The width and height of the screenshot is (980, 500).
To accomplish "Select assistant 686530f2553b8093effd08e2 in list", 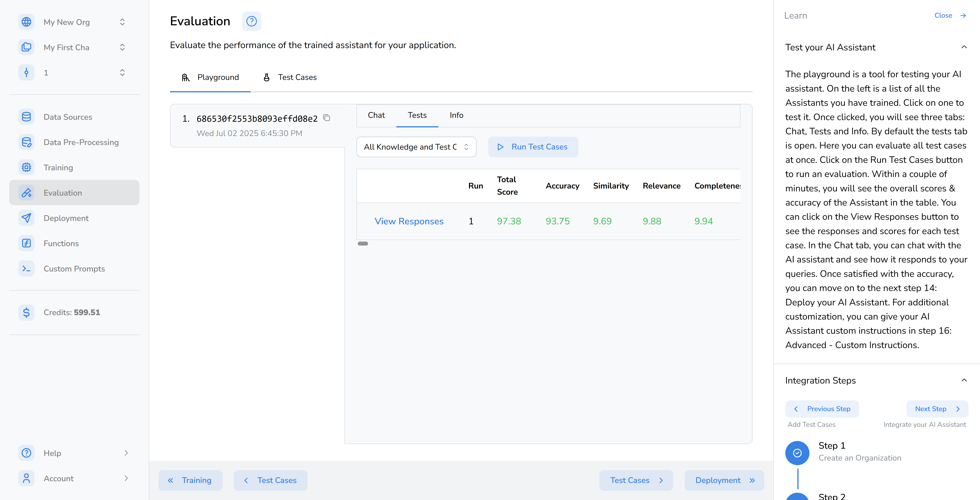I will coord(257,126).
